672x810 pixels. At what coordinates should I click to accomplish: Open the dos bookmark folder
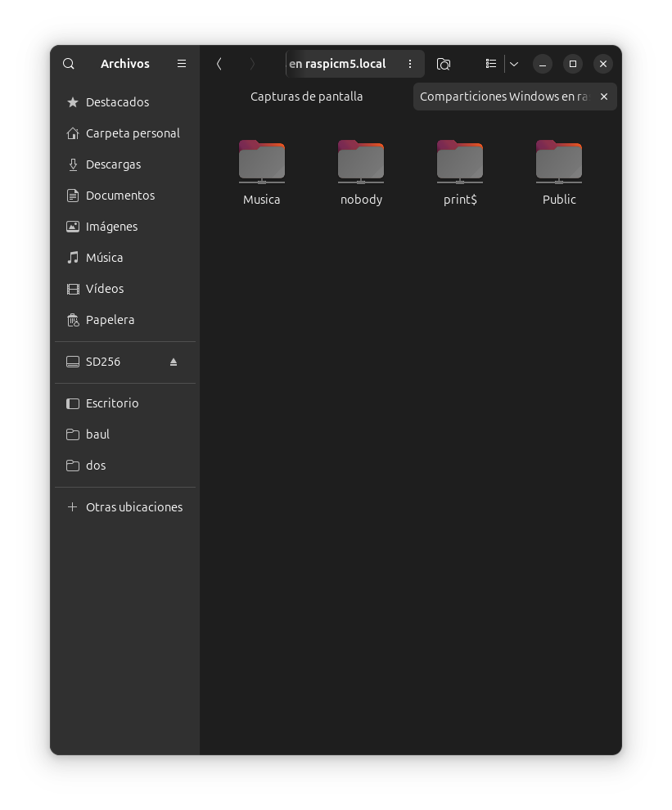(x=125, y=465)
